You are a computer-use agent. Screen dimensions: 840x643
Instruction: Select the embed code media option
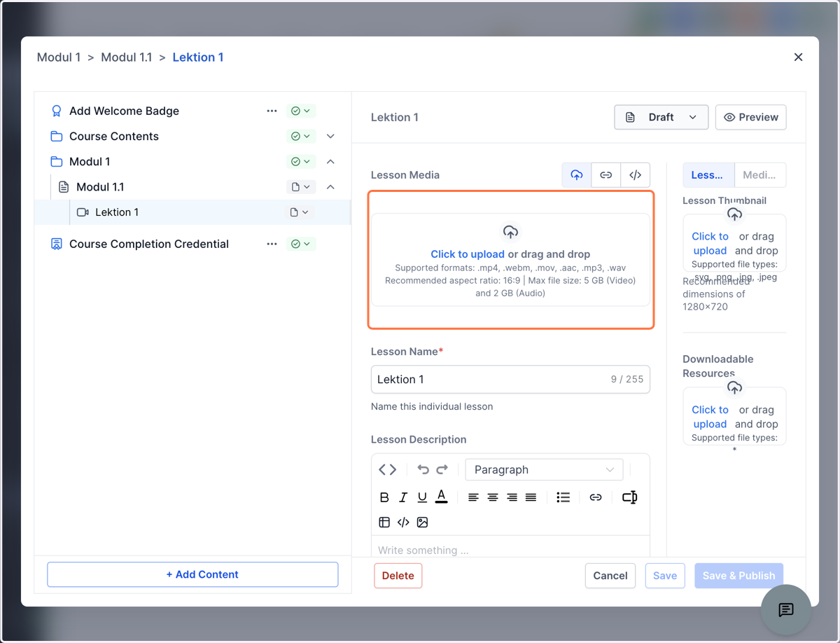pyautogui.click(x=635, y=175)
